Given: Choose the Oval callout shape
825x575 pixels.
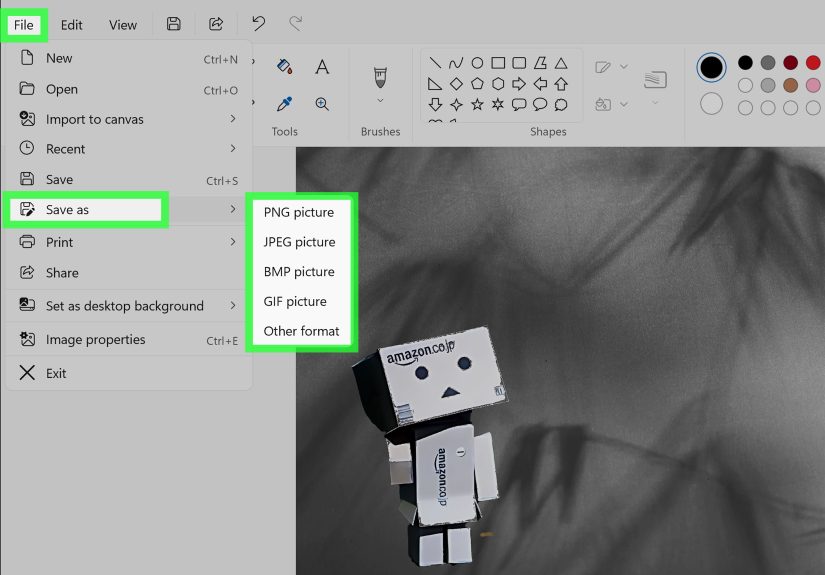Looking at the screenshot, I should click(x=540, y=104).
